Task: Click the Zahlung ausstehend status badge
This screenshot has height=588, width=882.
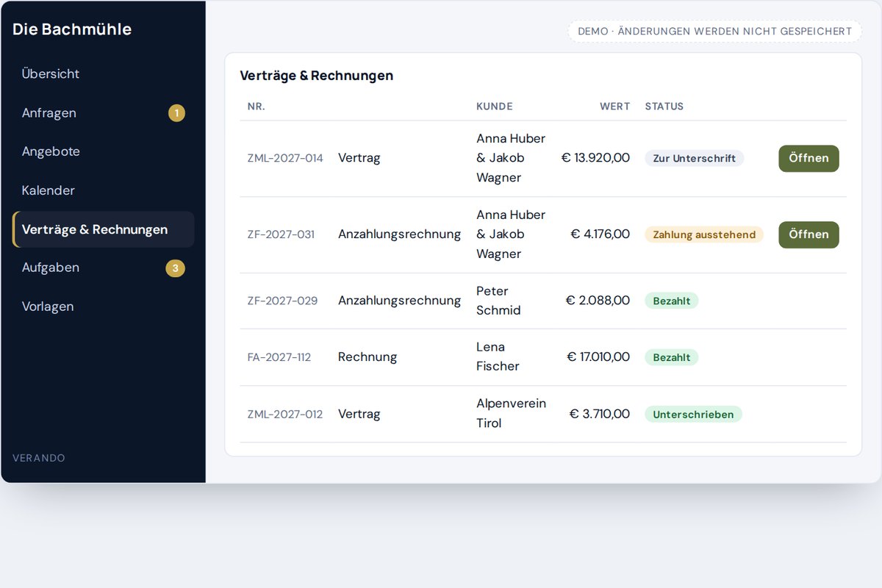Action: point(704,234)
